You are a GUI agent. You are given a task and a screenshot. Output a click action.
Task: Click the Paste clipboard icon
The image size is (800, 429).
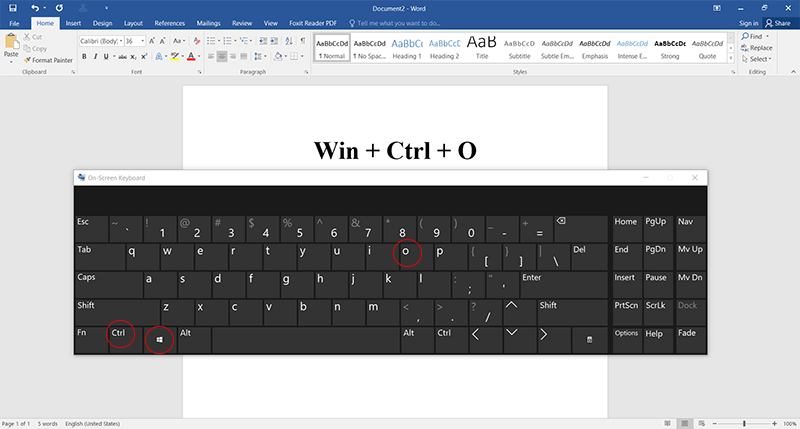point(11,42)
